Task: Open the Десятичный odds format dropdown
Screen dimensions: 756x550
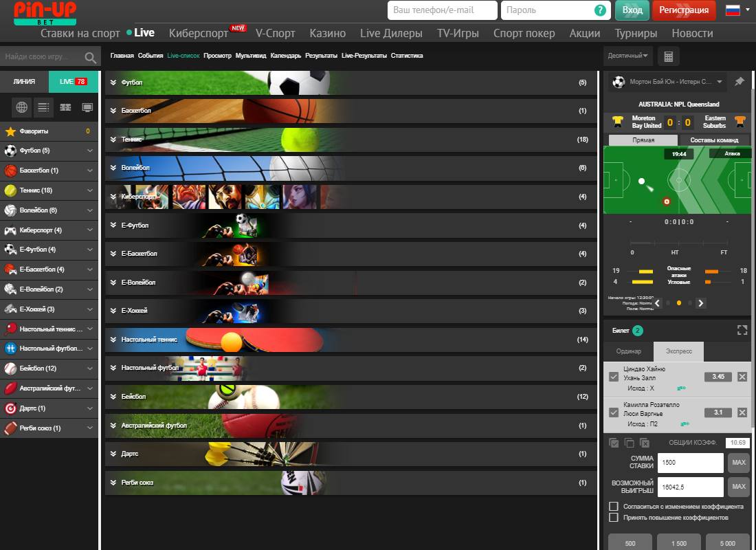Action: [x=627, y=56]
